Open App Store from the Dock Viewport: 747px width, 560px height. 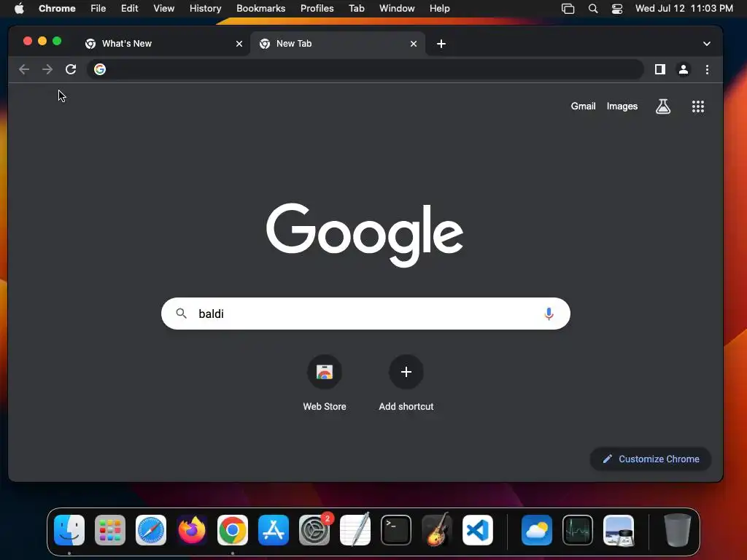[274, 530]
